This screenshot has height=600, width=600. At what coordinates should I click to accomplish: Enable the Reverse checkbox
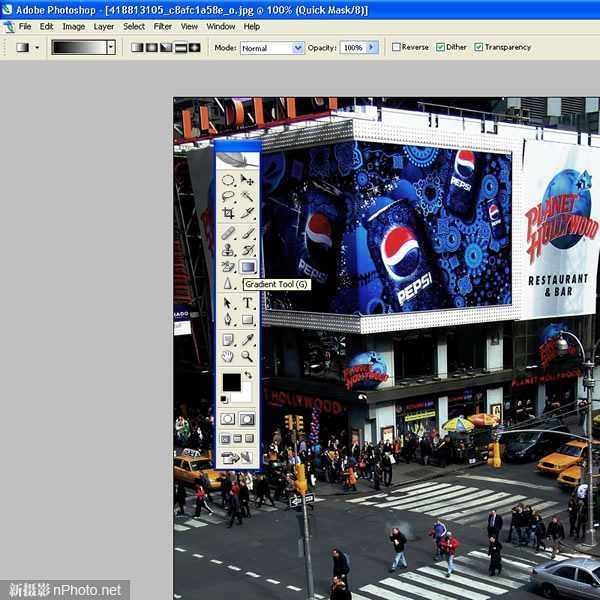(x=397, y=47)
